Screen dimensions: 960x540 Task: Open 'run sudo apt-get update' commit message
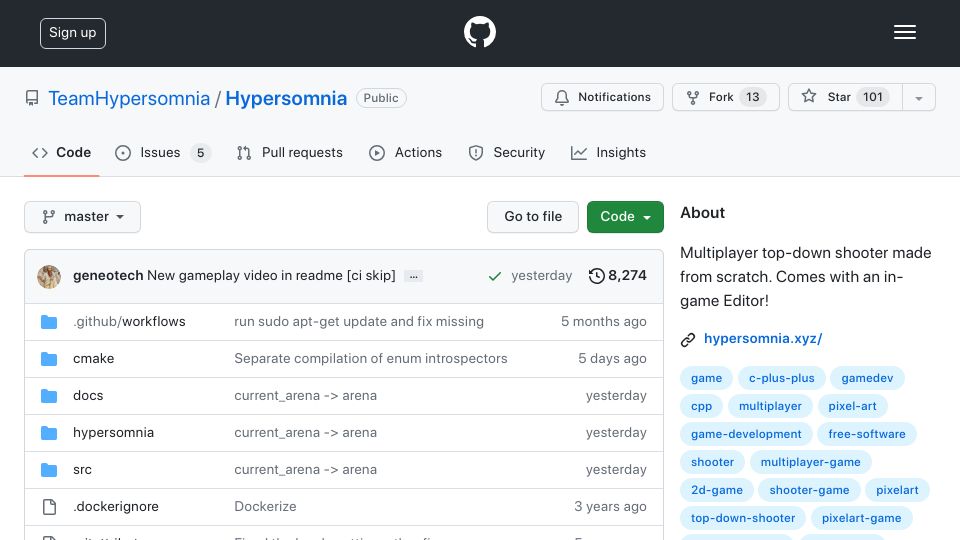click(x=359, y=321)
